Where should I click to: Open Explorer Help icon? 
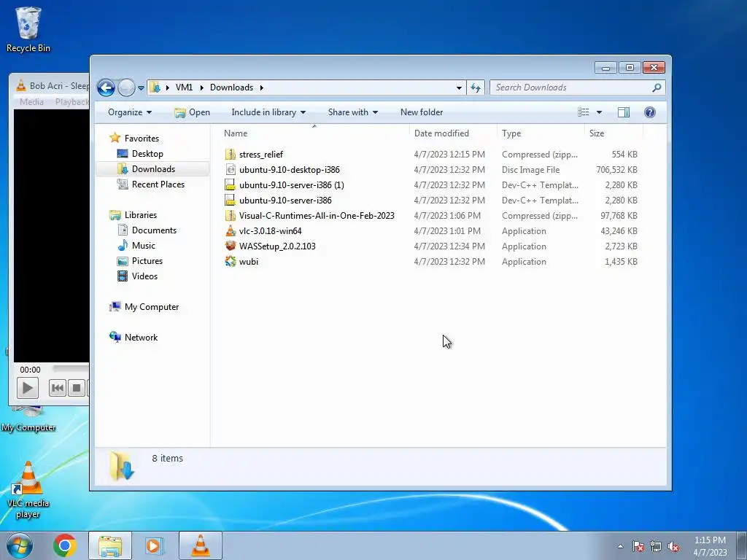pyautogui.click(x=649, y=112)
